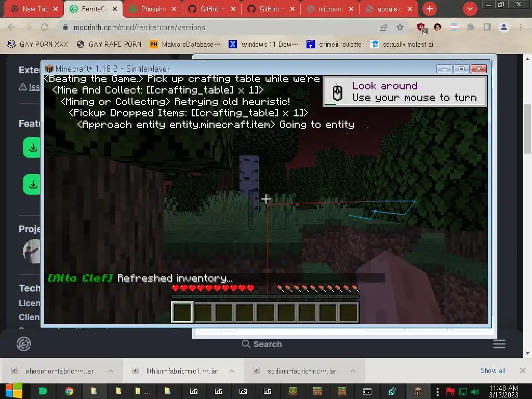Switch to the FerriteCore tab
Viewport: 532px width, 399px height.
pyautogui.click(x=94, y=9)
